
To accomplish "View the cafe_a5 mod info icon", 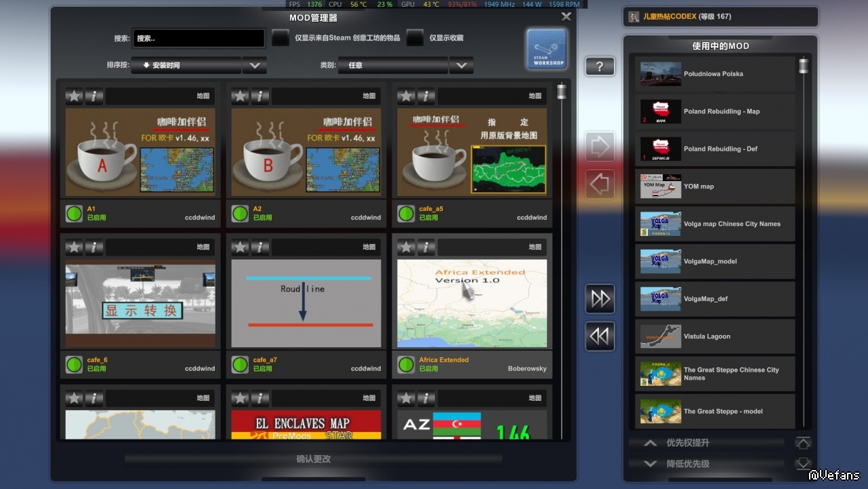I will [x=426, y=96].
